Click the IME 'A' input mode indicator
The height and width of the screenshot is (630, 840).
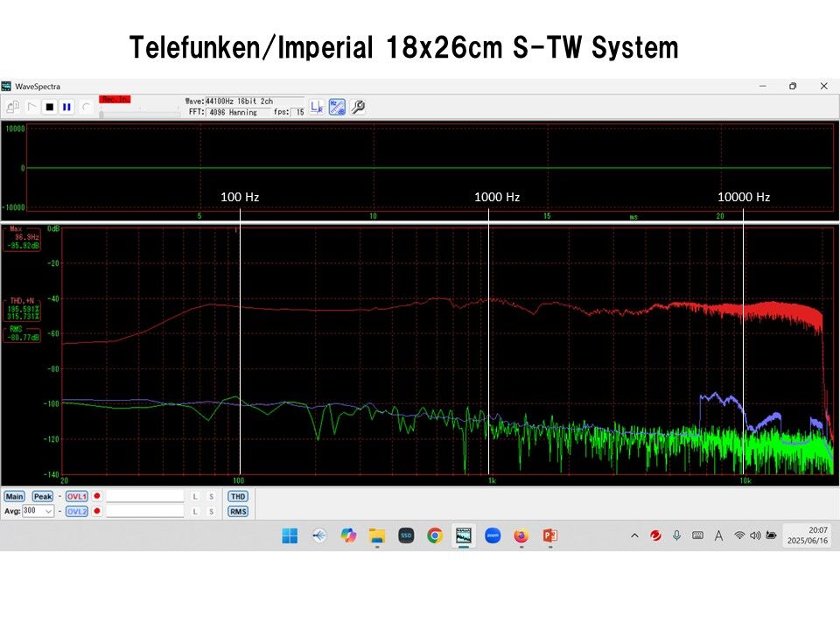[x=718, y=535]
